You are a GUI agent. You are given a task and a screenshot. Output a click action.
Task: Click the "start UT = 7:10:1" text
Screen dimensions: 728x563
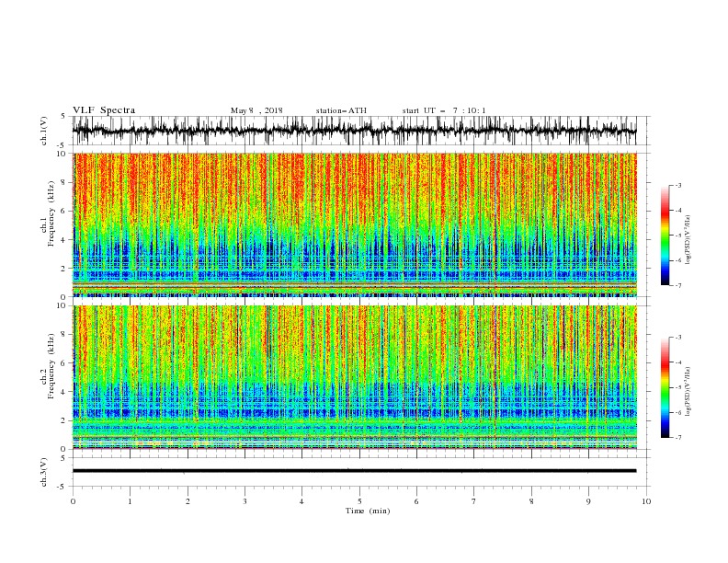pos(443,110)
